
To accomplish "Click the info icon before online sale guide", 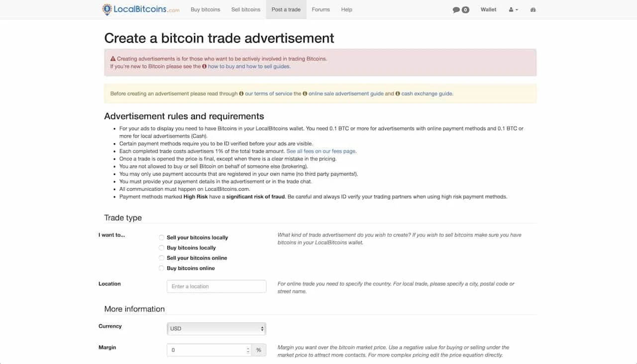I will pos(305,93).
